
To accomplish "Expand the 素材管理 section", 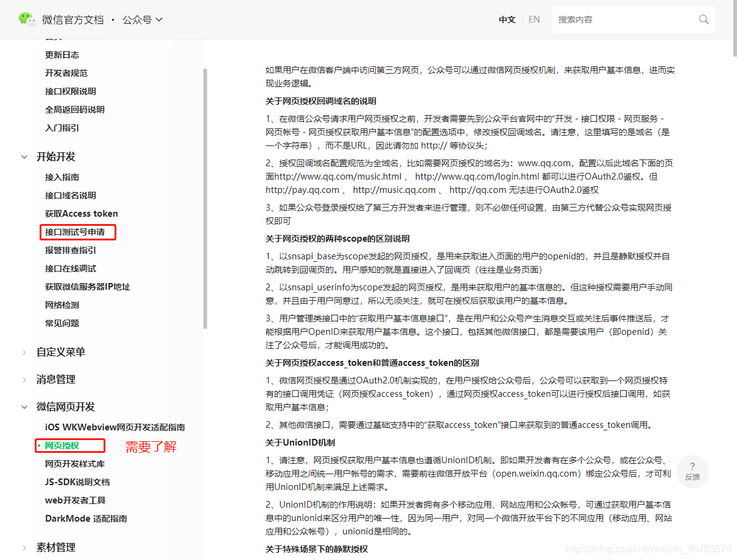I will point(24,548).
